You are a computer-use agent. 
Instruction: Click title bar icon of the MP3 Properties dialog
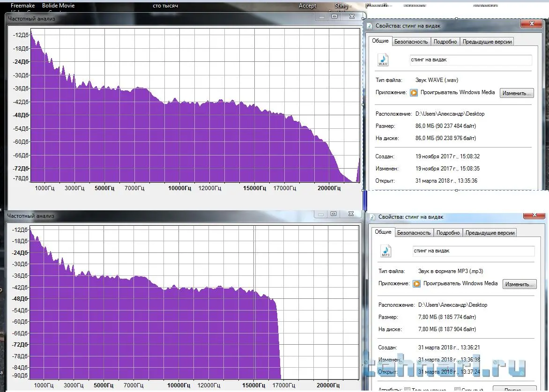[x=372, y=217]
